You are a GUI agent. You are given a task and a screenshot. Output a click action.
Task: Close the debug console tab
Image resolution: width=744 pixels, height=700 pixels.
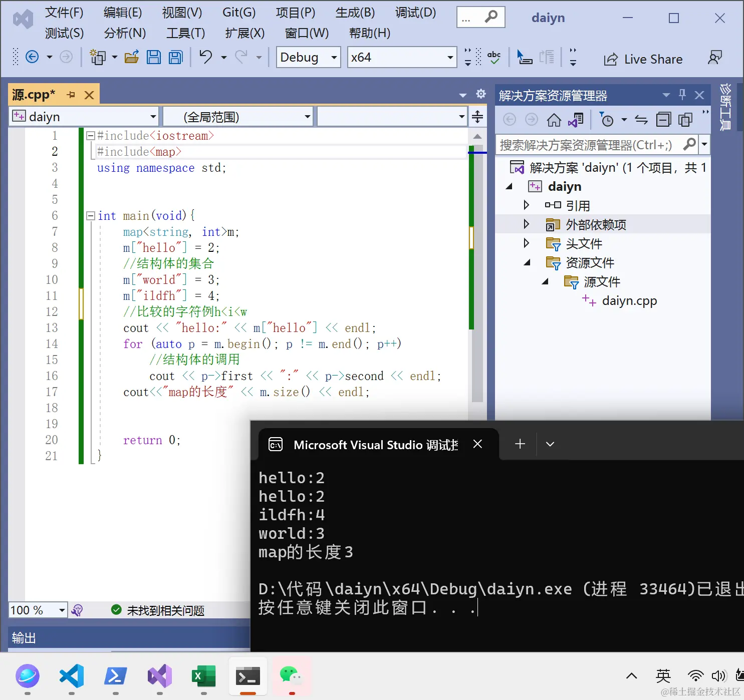click(x=477, y=444)
